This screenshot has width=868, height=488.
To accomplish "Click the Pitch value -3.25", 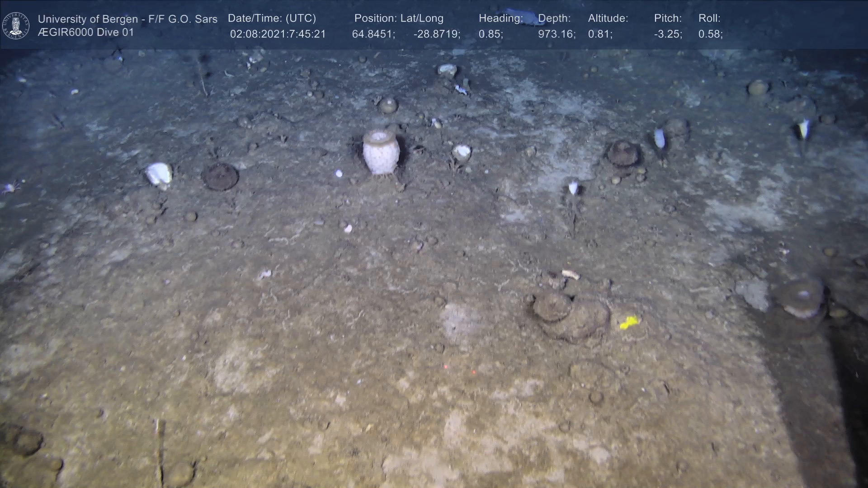I will coord(668,34).
